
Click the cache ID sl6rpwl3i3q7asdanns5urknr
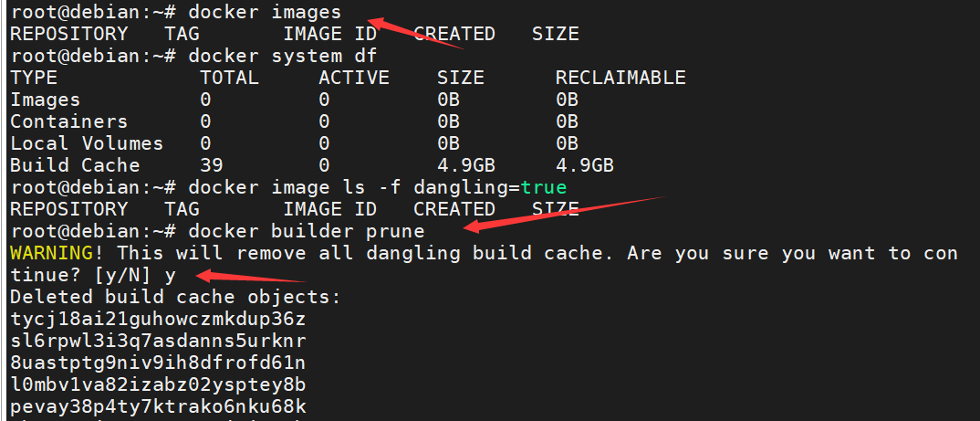(x=158, y=341)
